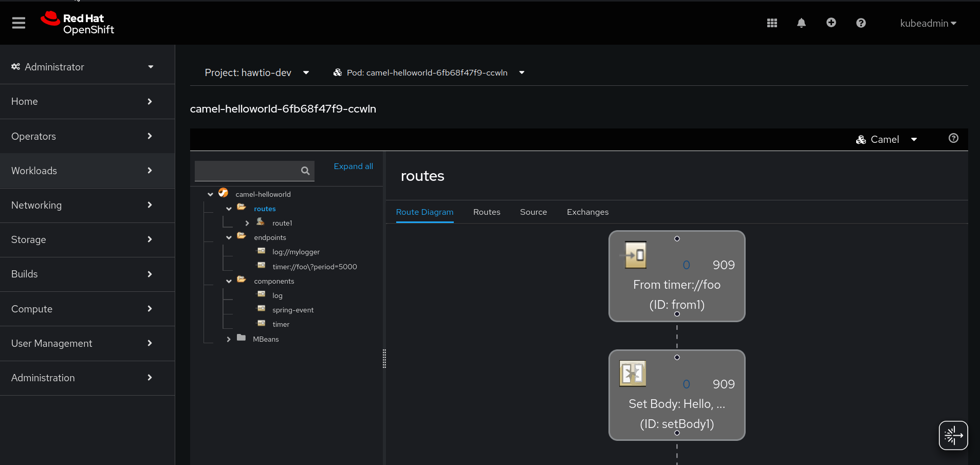Click the Hawtio help icon next to Camel

click(x=953, y=138)
